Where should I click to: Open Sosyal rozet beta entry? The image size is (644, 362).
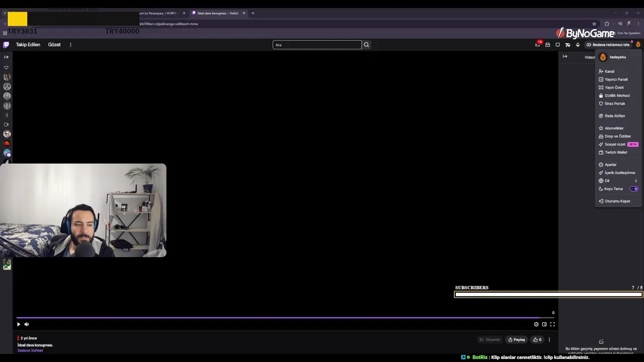pos(619,144)
